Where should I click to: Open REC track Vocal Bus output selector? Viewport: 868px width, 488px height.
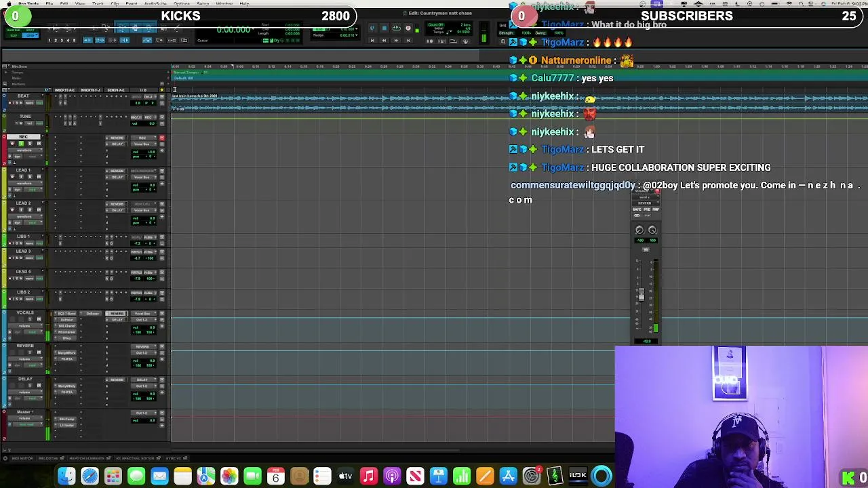[x=143, y=144]
